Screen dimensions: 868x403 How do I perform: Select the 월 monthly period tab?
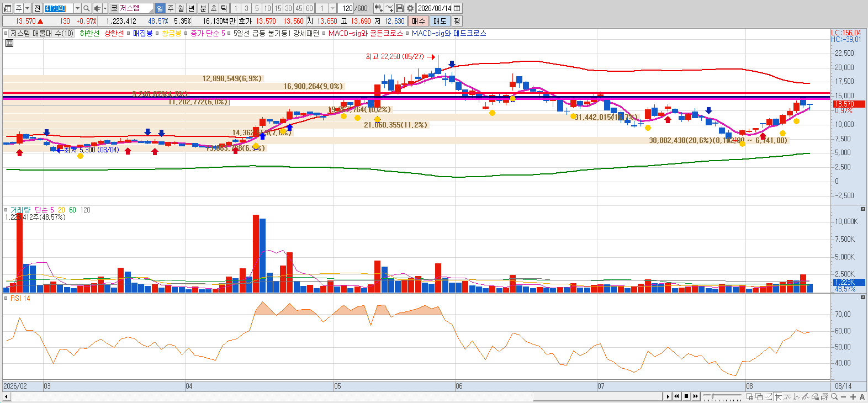coord(181,8)
